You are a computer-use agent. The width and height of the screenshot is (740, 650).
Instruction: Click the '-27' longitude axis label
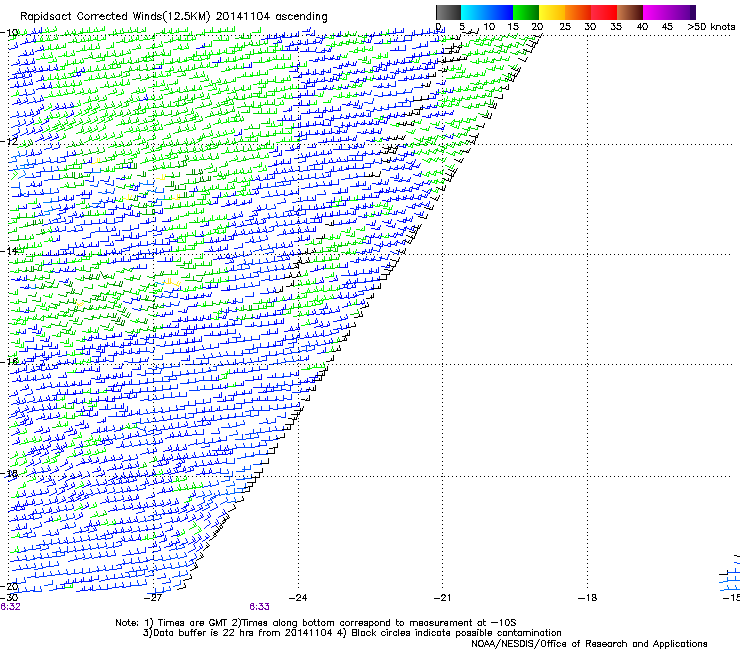point(153,597)
